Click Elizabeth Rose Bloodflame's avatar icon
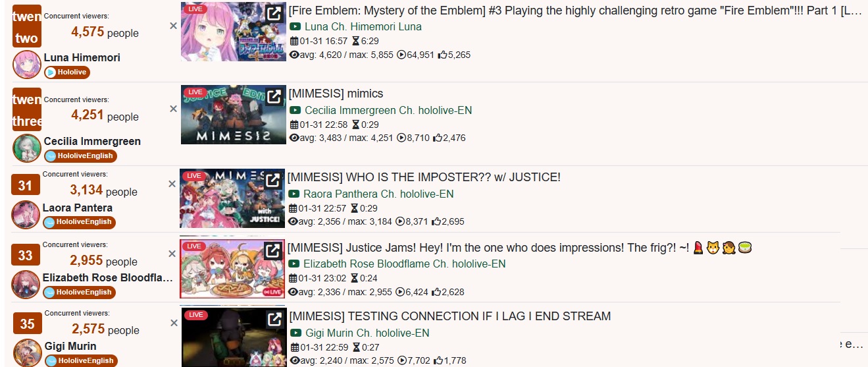The width and height of the screenshot is (868, 367). (26, 284)
